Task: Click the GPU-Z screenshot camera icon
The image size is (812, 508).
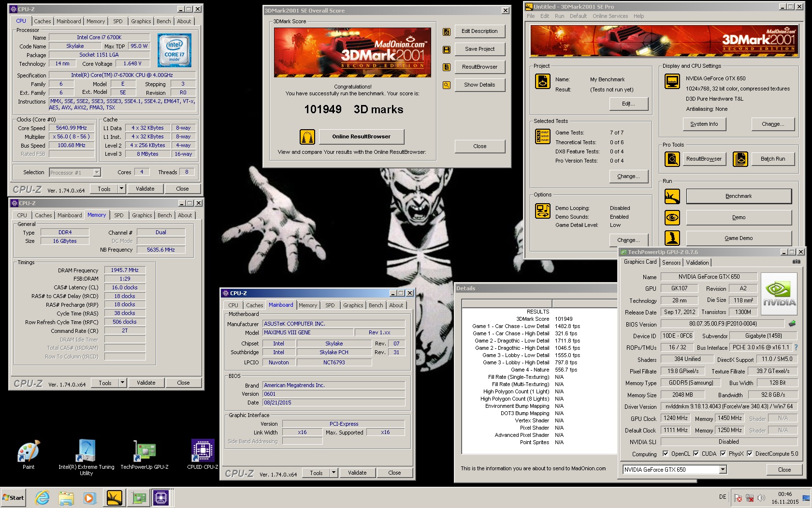Action: point(796,262)
